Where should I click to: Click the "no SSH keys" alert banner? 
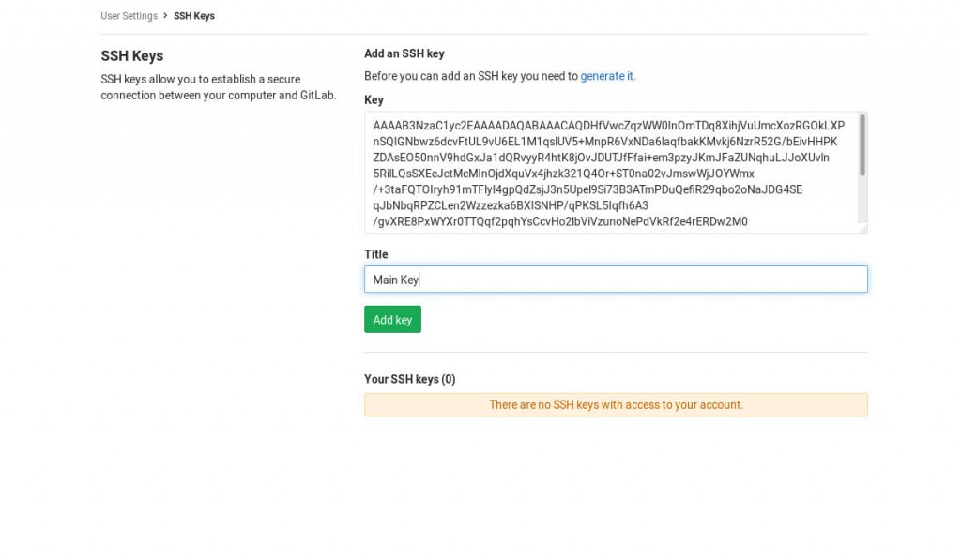click(616, 405)
